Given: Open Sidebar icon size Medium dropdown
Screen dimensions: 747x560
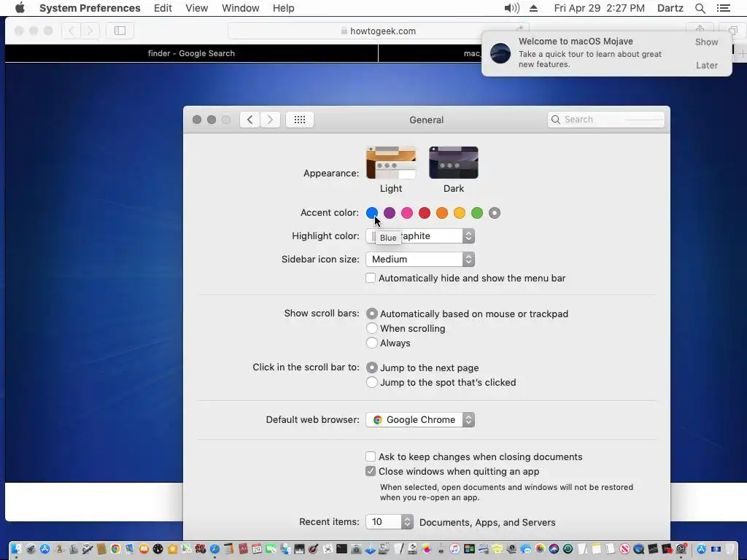Looking at the screenshot, I should [x=420, y=259].
